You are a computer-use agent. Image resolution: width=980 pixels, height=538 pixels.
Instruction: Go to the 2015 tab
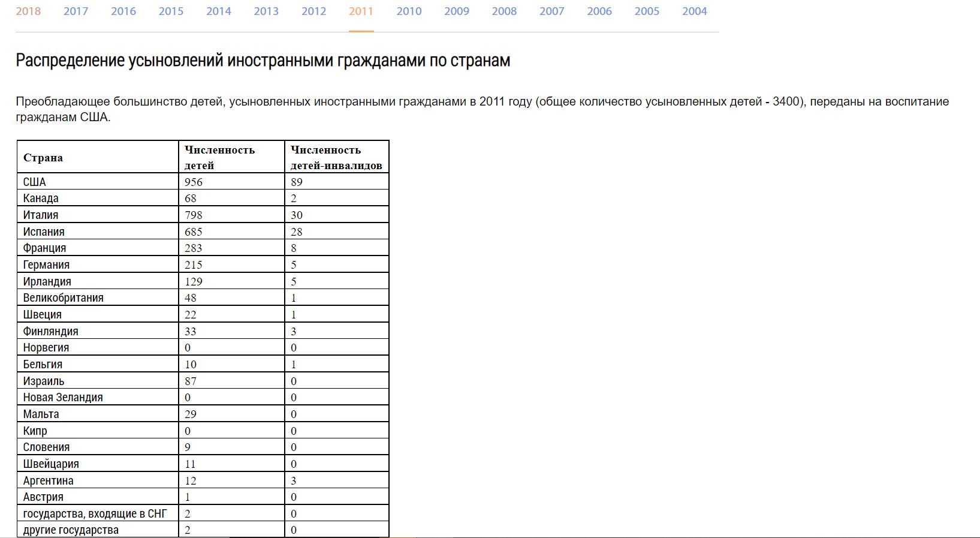(171, 11)
